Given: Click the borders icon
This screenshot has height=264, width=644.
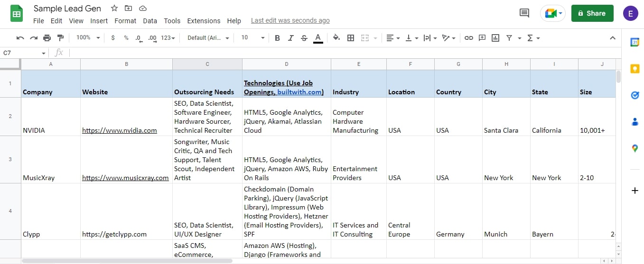Looking at the screenshot, I should (x=351, y=38).
